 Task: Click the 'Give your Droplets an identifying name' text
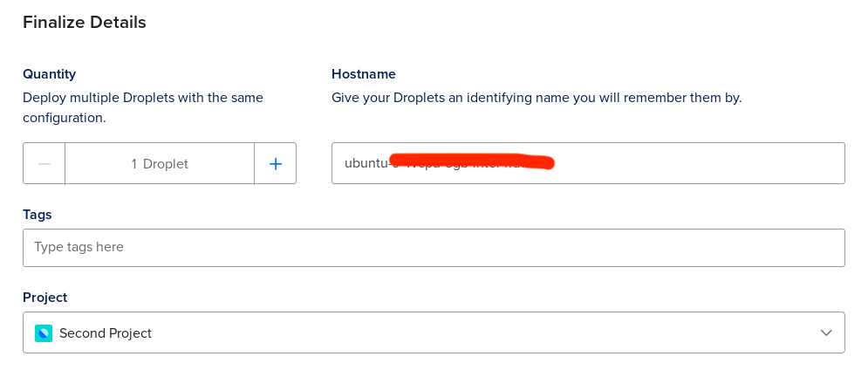tap(536, 98)
